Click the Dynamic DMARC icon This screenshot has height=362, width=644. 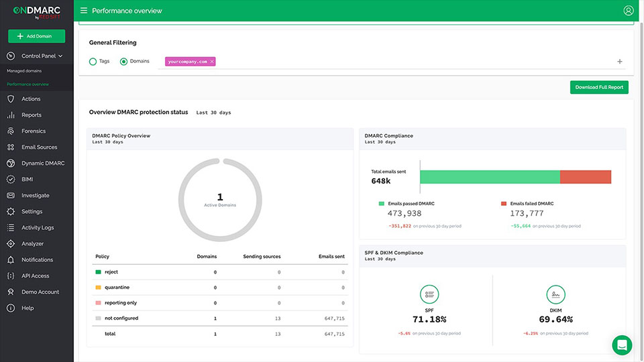point(11,164)
